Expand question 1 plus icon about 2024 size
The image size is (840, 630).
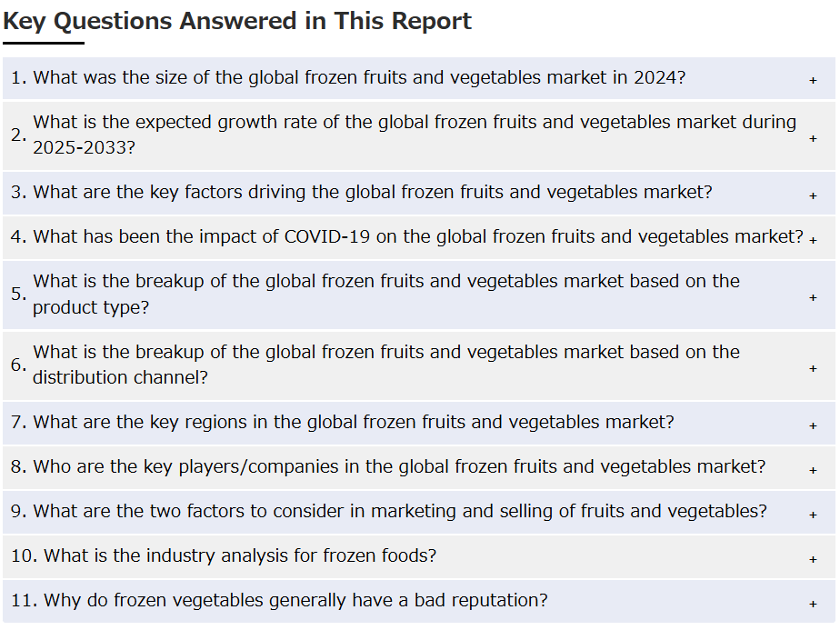tap(813, 80)
